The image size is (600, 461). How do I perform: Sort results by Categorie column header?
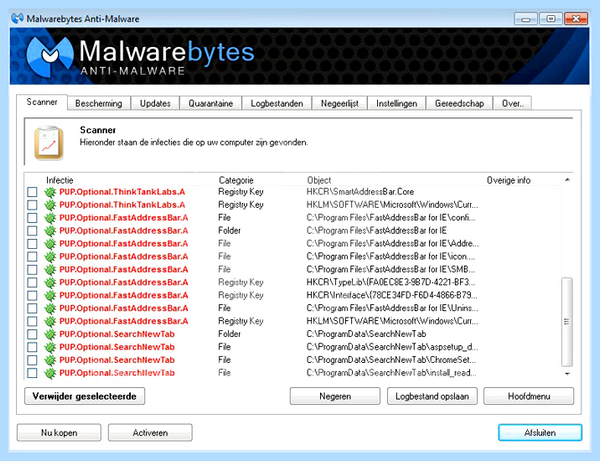tap(236, 180)
